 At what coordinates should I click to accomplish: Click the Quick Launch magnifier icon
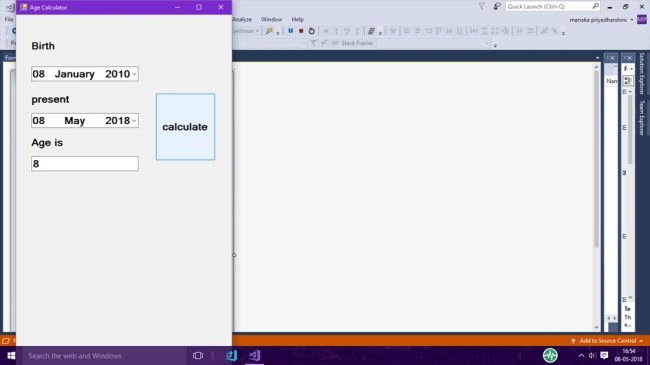click(x=596, y=6)
